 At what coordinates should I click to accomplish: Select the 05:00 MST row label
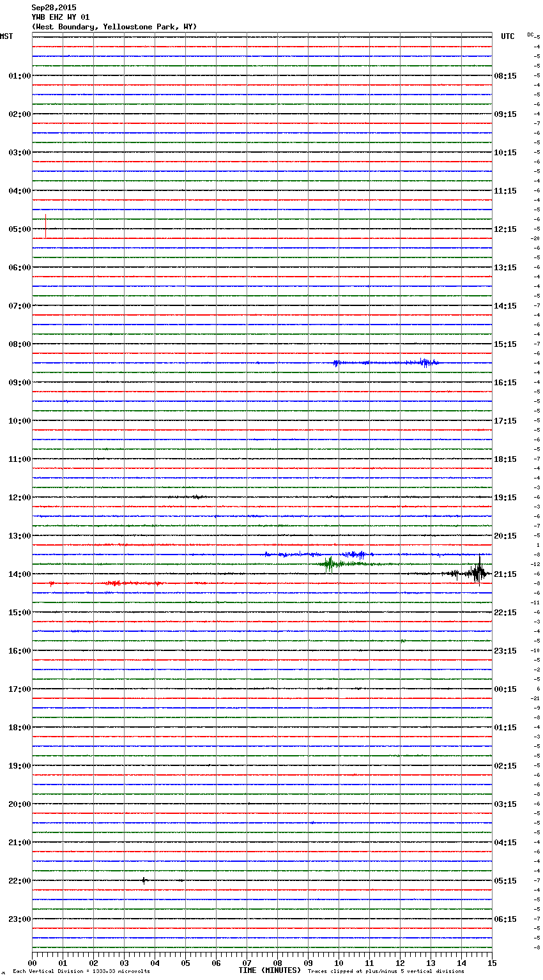[19, 229]
